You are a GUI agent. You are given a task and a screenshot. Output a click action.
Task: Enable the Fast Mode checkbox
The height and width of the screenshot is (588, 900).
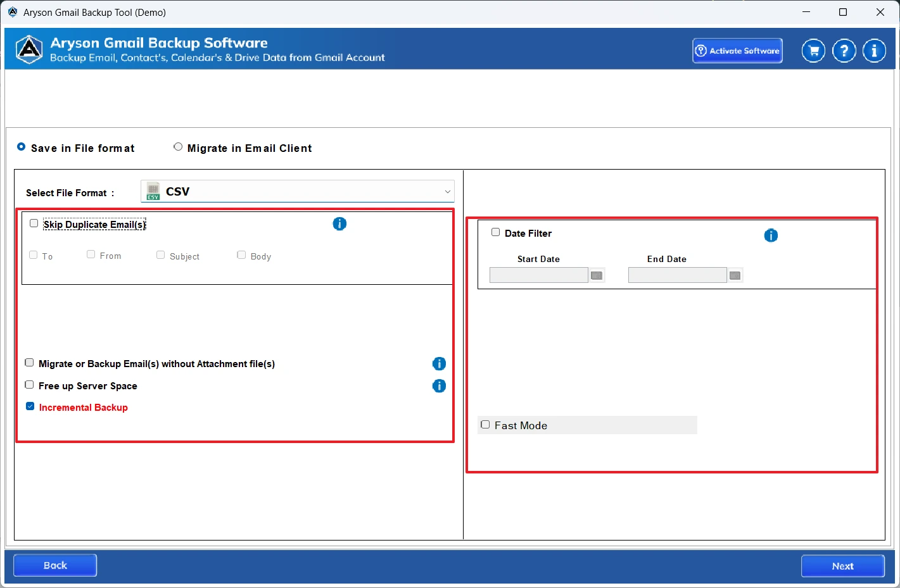[485, 425]
